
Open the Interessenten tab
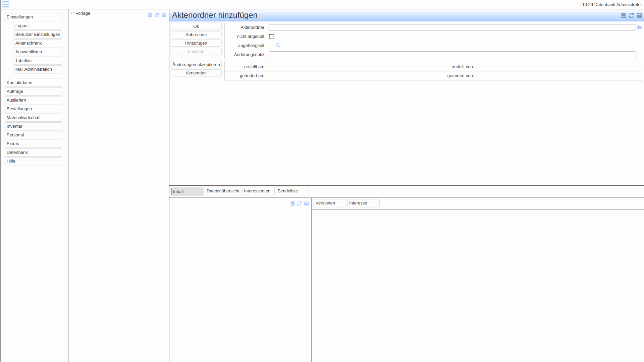[x=257, y=191]
